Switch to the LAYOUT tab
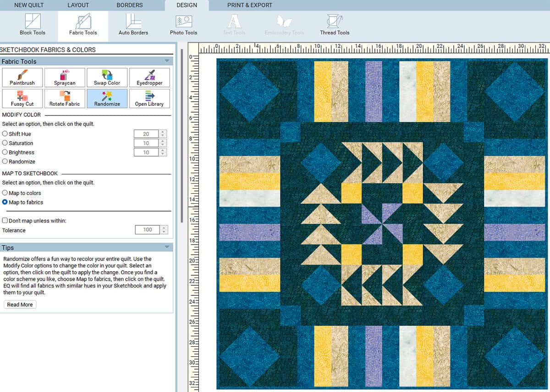The height and width of the screenshot is (392, 550). click(x=78, y=5)
